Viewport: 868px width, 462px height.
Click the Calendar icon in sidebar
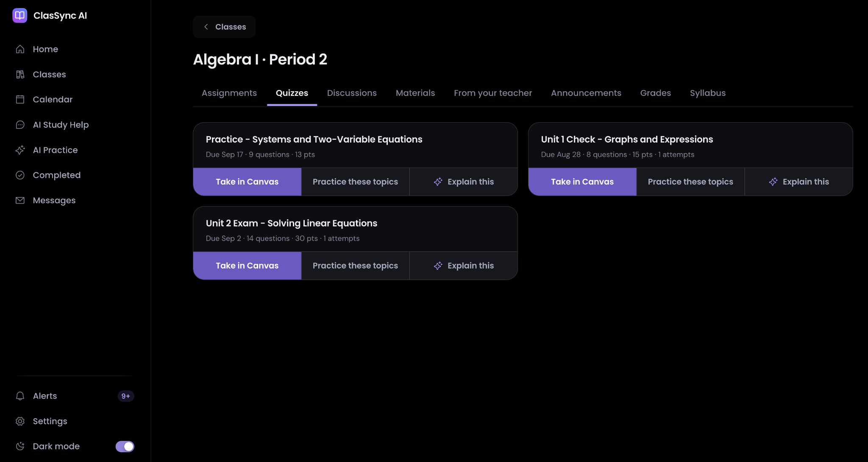pos(20,100)
